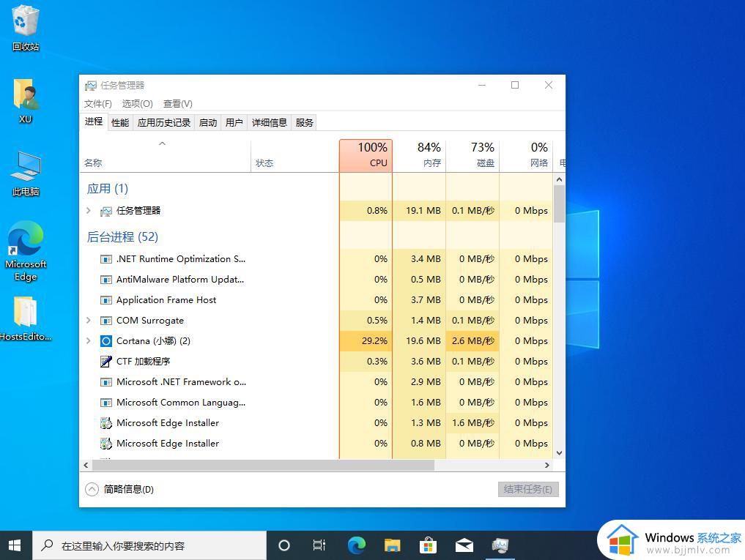Click the Microsoft Common Language process icon
This screenshot has width=745, height=560.
point(106,403)
